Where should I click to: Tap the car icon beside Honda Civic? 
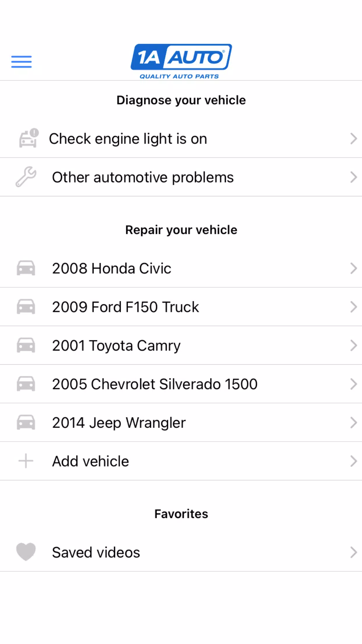click(x=26, y=268)
